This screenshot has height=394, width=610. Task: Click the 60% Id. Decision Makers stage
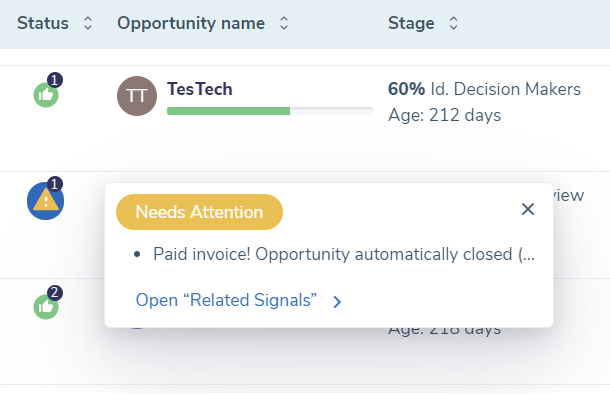pyautogui.click(x=484, y=89)
